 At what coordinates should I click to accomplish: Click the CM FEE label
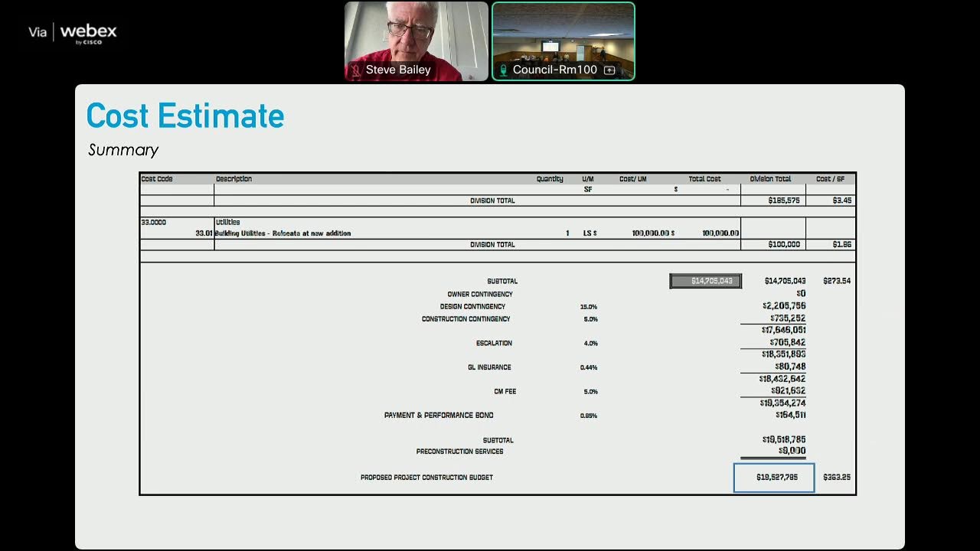click(505, 392)
